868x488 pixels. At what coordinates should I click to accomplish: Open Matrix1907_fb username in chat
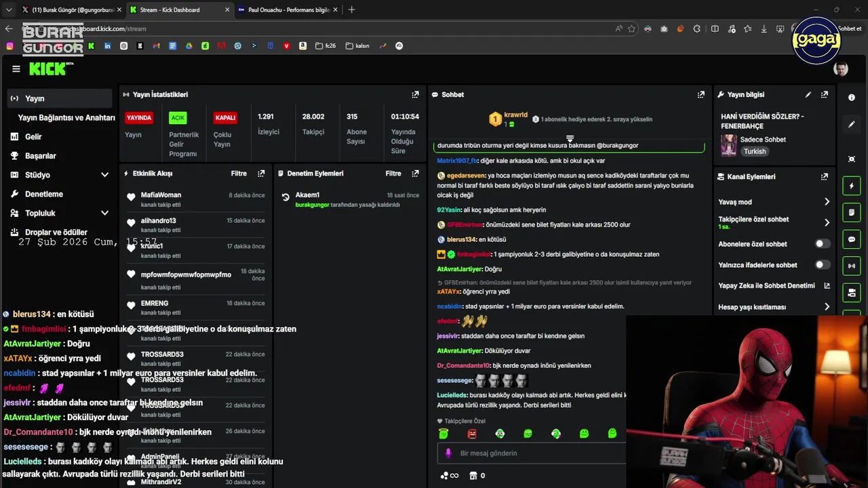click(457, 161)
